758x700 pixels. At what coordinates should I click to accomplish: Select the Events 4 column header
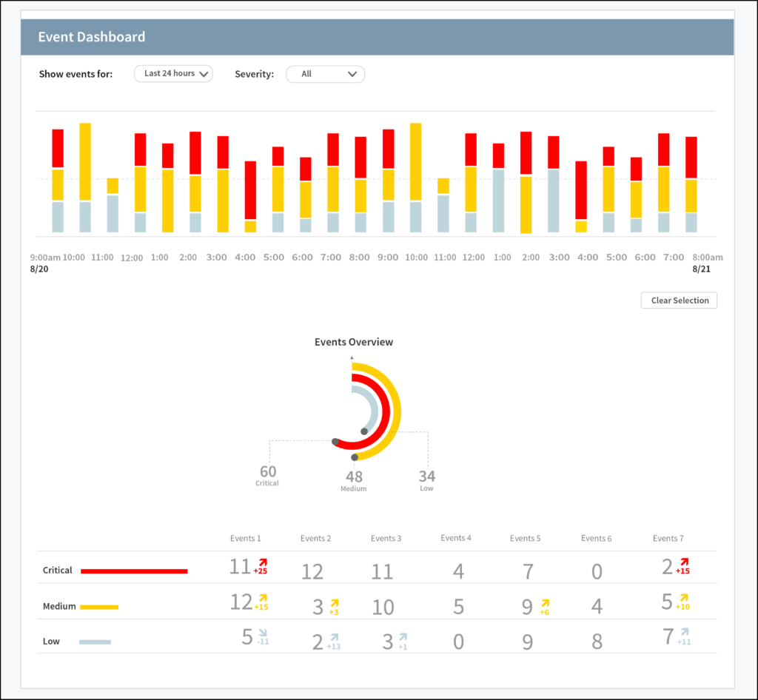tap(457, 539)
